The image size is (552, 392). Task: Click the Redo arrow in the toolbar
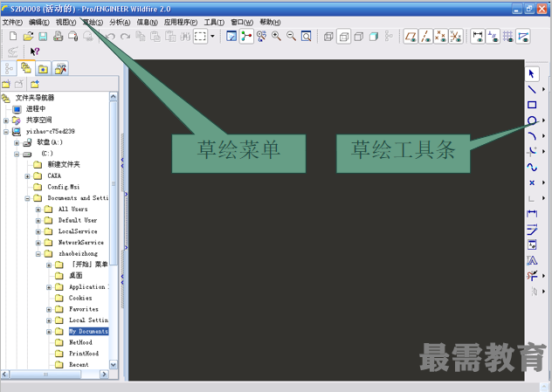[x=126, y=37]
